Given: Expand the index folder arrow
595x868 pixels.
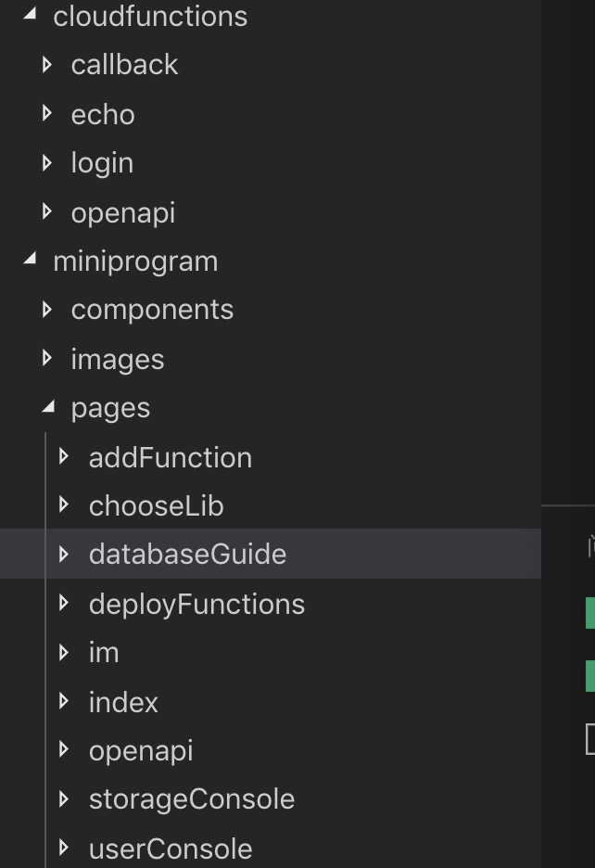Looking at the screenshot, I should point(64,702).
